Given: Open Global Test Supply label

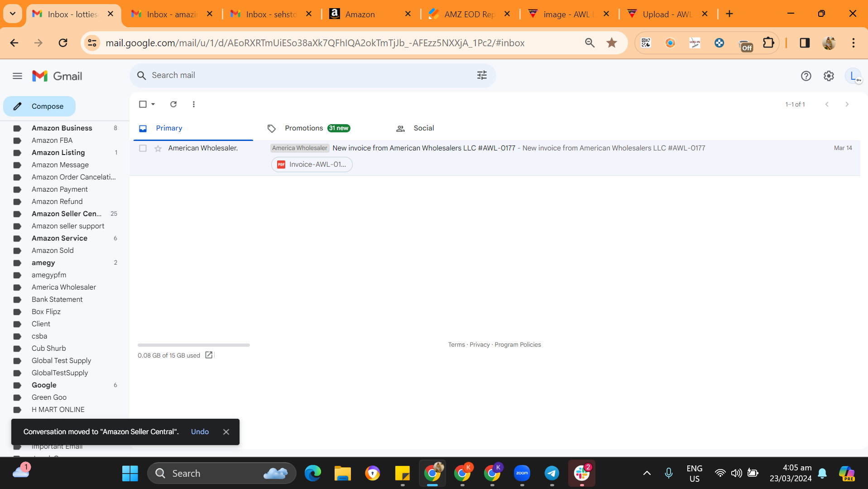Looking at the screenshot, I should coord(62,361).
